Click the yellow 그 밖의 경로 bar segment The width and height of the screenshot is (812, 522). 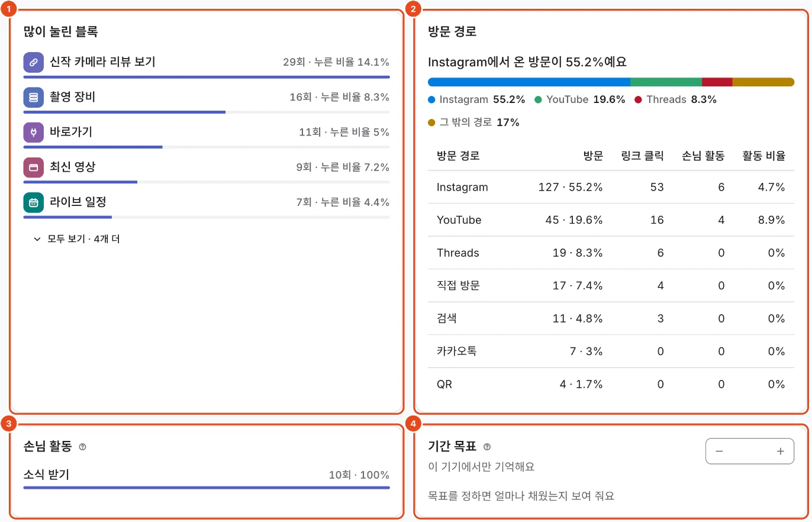click(763, 82)
